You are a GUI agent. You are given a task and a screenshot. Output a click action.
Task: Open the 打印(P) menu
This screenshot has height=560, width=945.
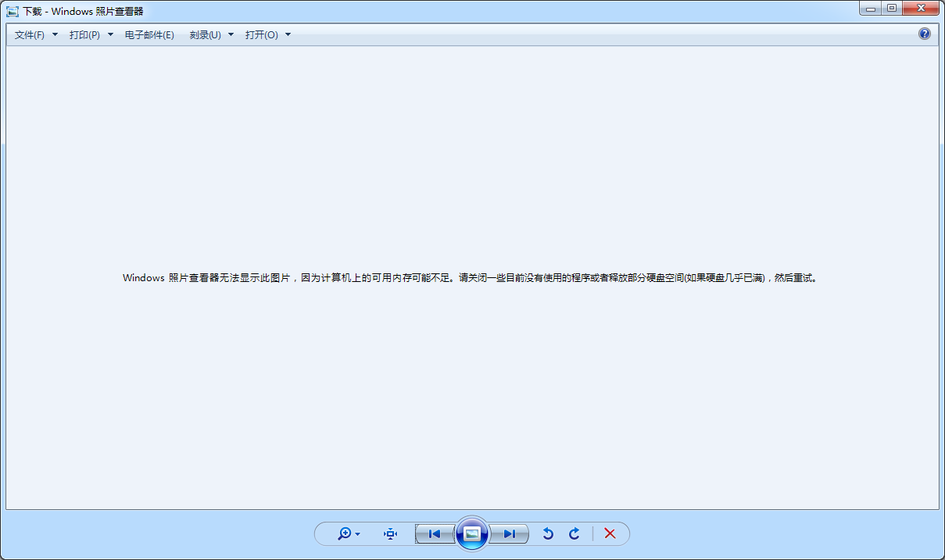click(x=91, y=35)
